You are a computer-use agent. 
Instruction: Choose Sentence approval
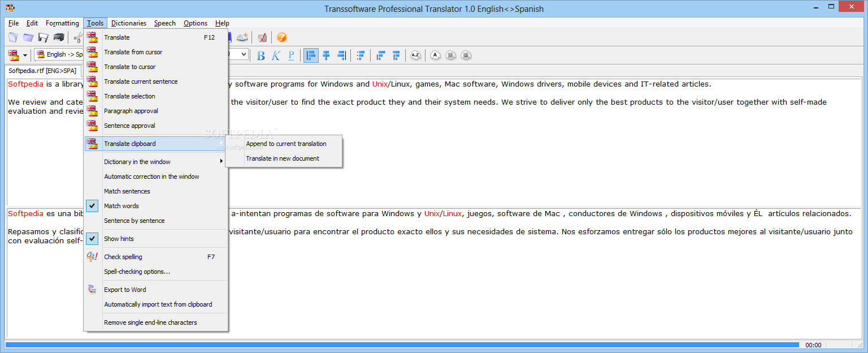[155, 126]
